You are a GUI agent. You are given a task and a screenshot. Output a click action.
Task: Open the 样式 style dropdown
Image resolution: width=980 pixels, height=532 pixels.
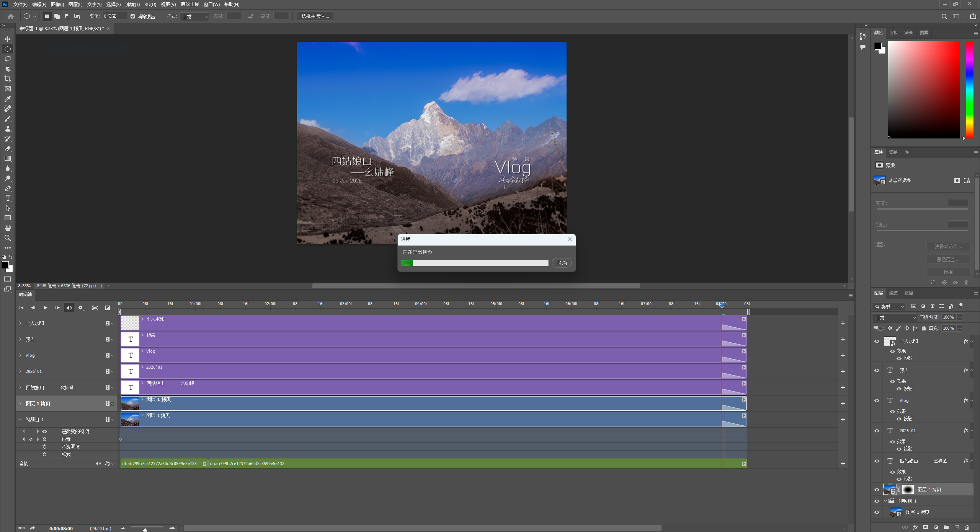click(194, 16)
